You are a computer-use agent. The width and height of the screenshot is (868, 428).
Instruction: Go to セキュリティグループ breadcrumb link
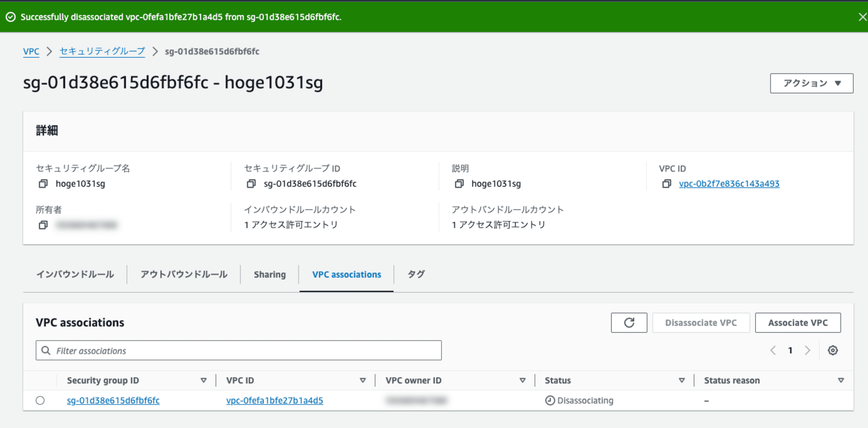[x=102, y=51]
